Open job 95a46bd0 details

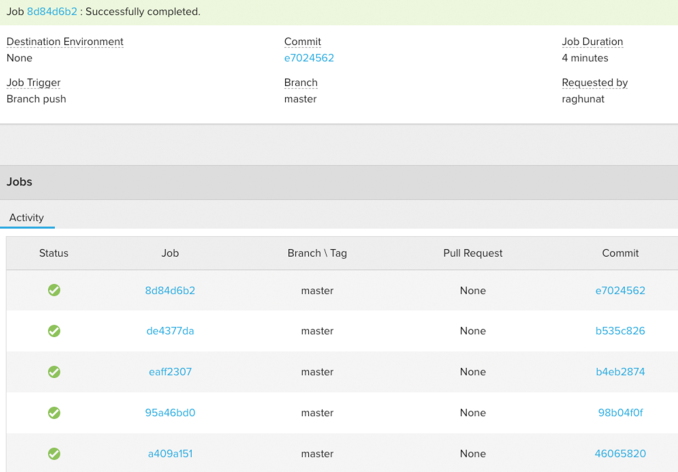tap(170, 413)
